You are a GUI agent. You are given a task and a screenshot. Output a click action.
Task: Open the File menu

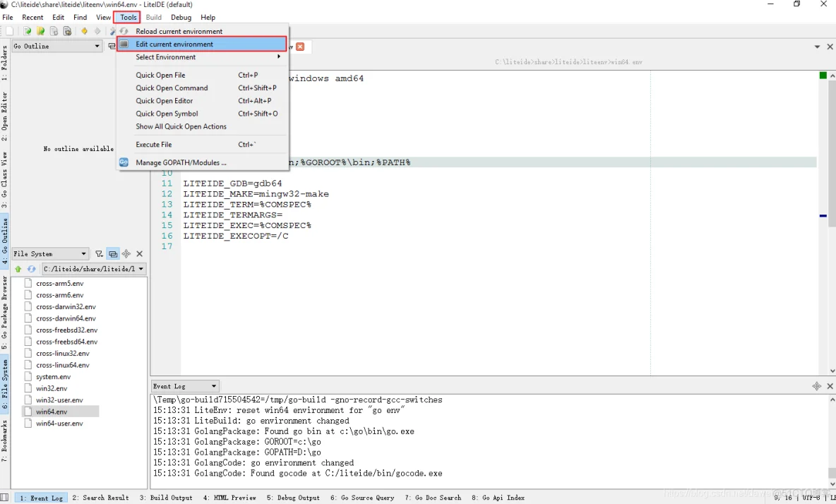[8, 17]
